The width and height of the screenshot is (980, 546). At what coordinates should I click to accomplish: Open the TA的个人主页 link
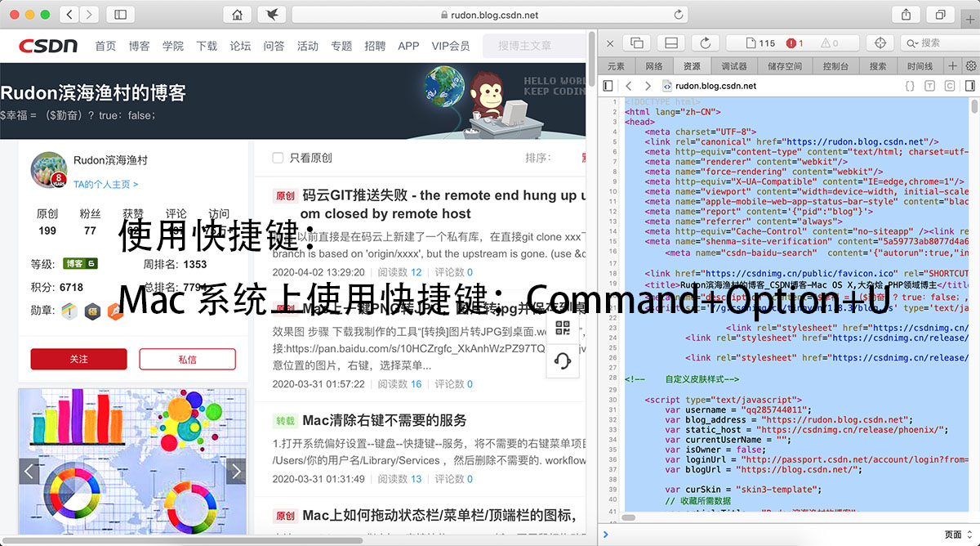(x=105, y=185)
